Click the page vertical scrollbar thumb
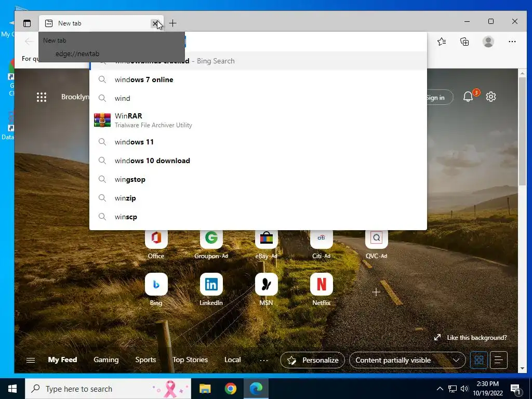 coord(522,130)
